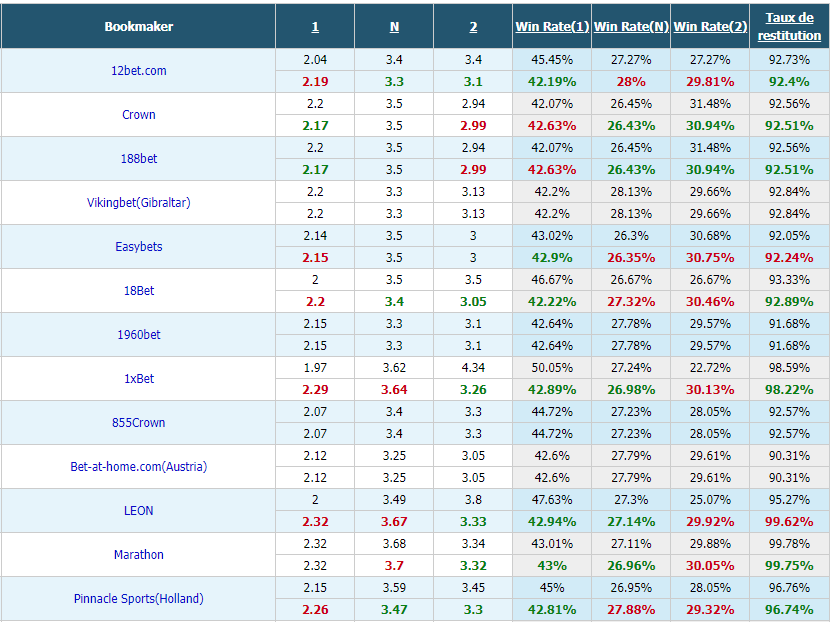Image resolution: width=831 pixels, height=622 pixels.
Task: Select Marathon restitution 99.78%
Action: point(789,544)
